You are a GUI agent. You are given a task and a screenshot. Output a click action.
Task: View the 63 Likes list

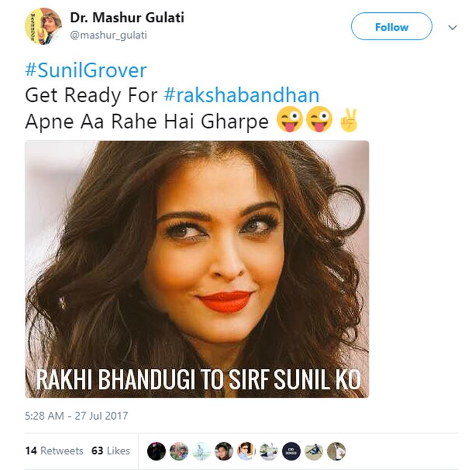[x=110, y=450]
